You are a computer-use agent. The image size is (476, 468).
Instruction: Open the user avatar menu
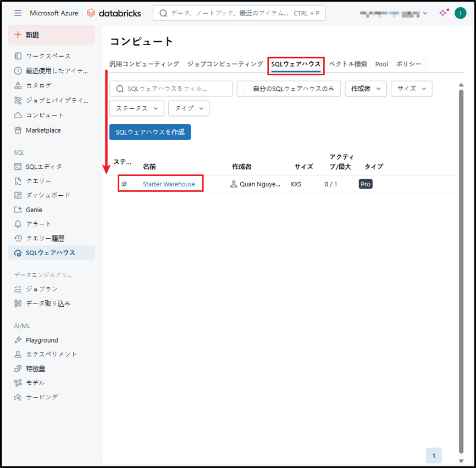click(460, 13)
